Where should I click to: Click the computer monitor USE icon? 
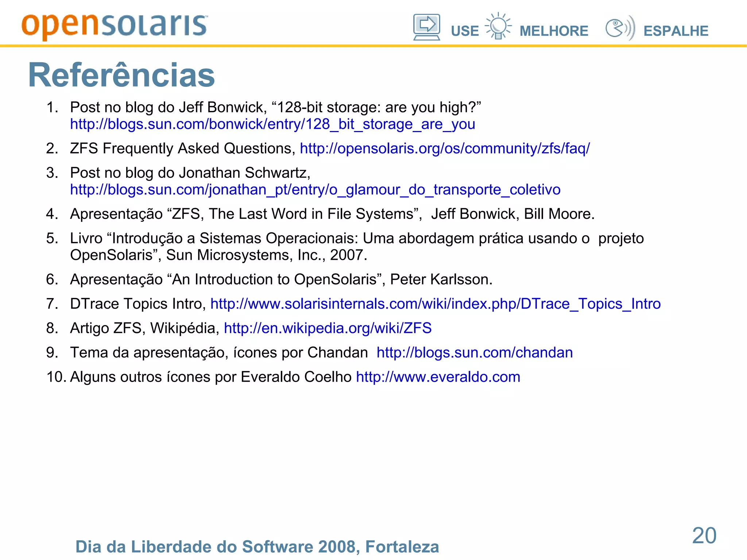(x=426, y=27)
